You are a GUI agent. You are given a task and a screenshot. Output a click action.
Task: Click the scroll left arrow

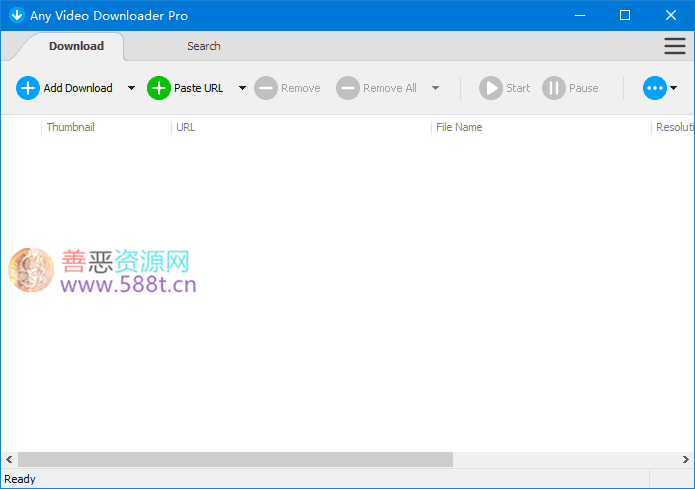[9, 459]
